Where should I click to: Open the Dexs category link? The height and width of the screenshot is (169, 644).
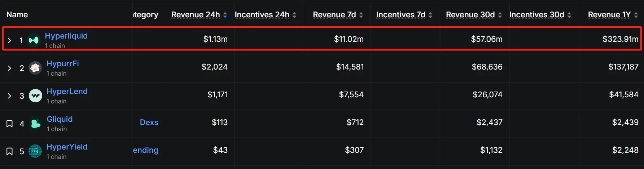[149, 122]
